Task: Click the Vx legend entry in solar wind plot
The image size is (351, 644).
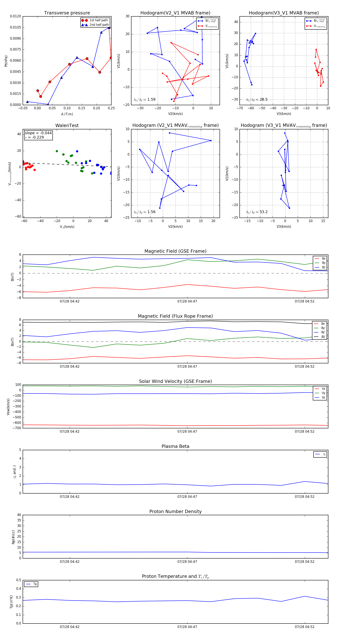Action: coord(320,389)
